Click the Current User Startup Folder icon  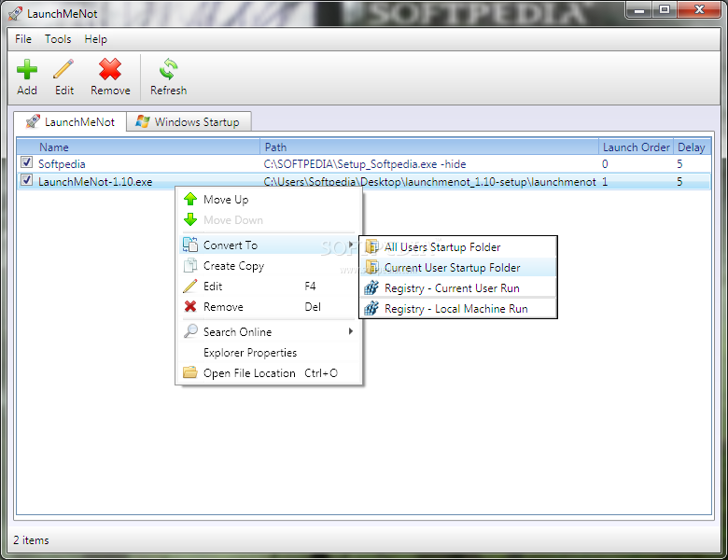click(x=371, y=268)
